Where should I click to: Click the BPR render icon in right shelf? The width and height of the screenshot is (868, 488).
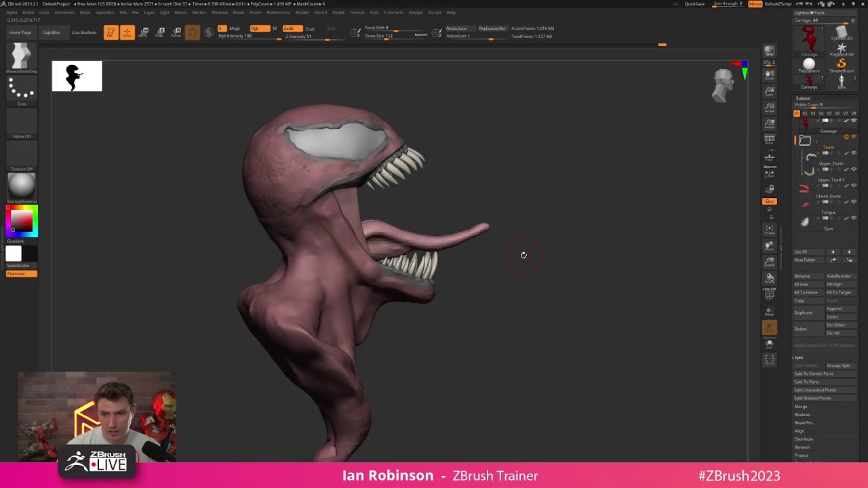point(769,52)
